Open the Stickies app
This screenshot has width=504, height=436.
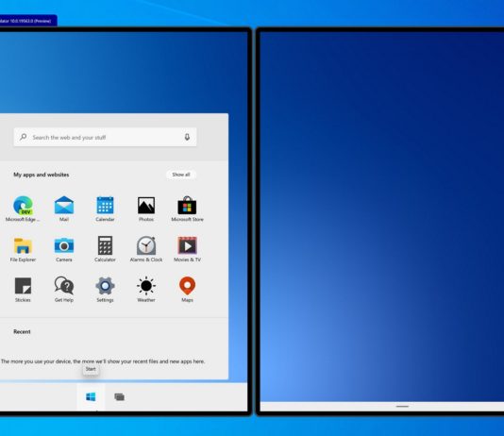click(23, 290)
